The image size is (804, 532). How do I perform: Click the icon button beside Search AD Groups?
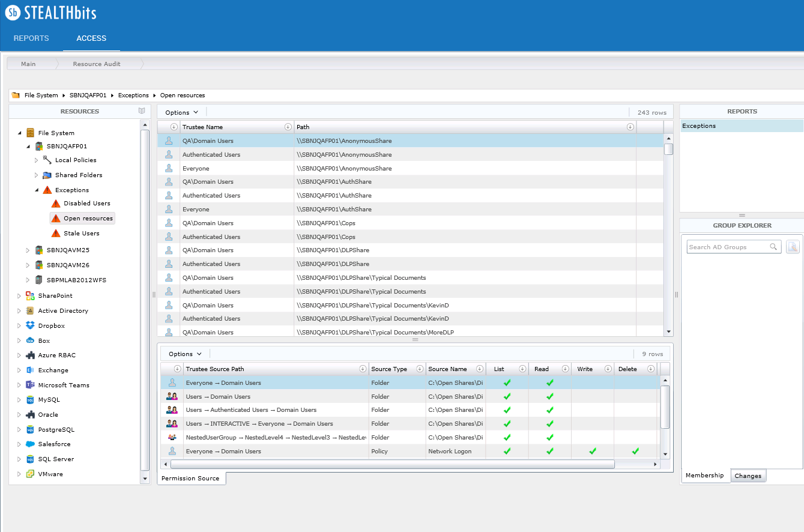[793, 247]
